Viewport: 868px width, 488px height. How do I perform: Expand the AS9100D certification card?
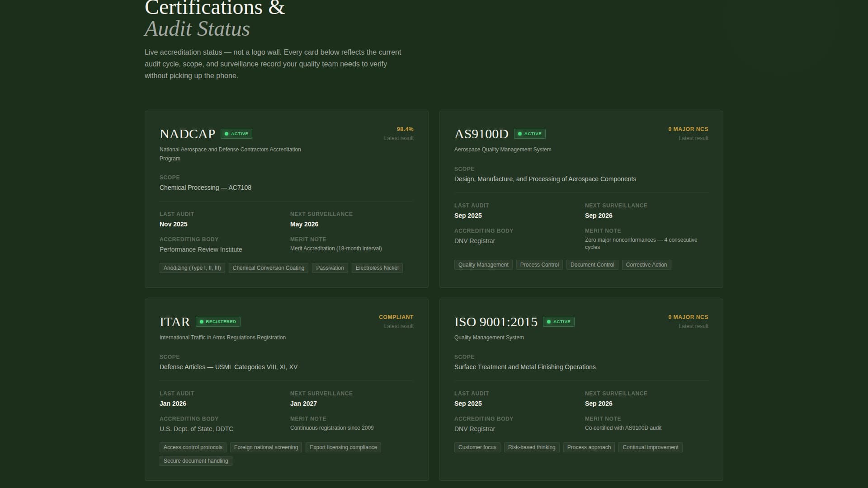[581, 199]
